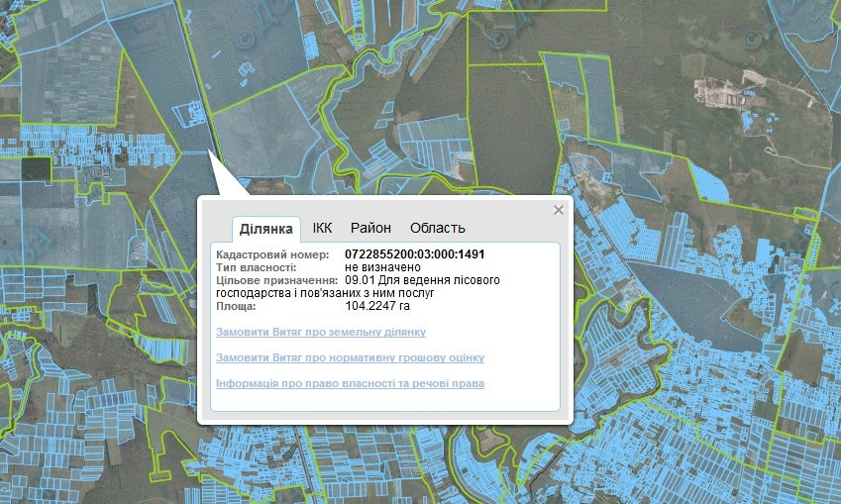Click cadastral number 0722855200:03:000:1491
Viewport: 841px width, 504px height.
coord(414,254)
